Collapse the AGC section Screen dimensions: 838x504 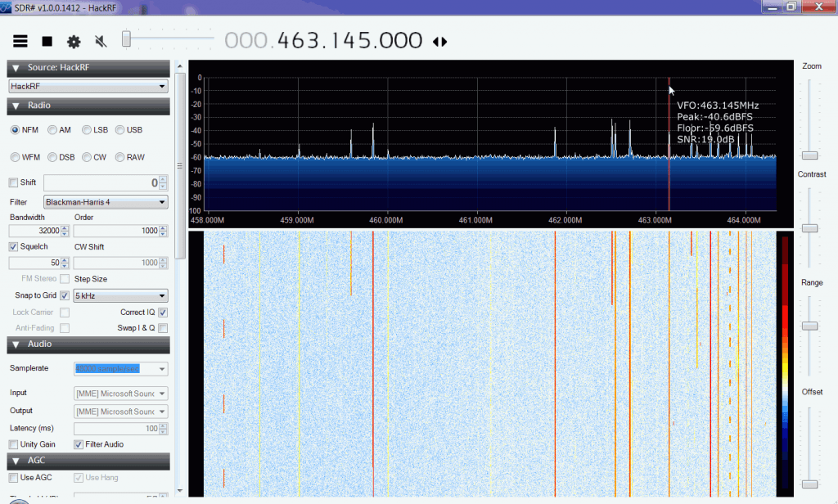(x=15, y=461)
